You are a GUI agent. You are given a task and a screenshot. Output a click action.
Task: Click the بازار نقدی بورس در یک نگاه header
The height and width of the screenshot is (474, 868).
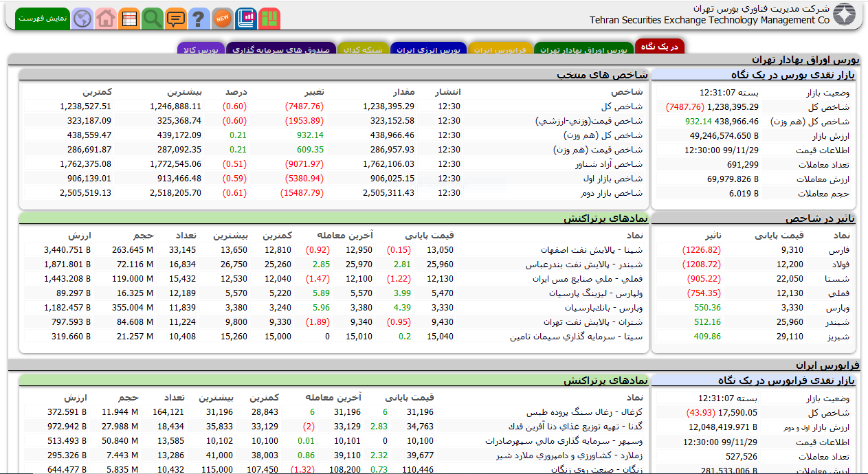(755, 74)
